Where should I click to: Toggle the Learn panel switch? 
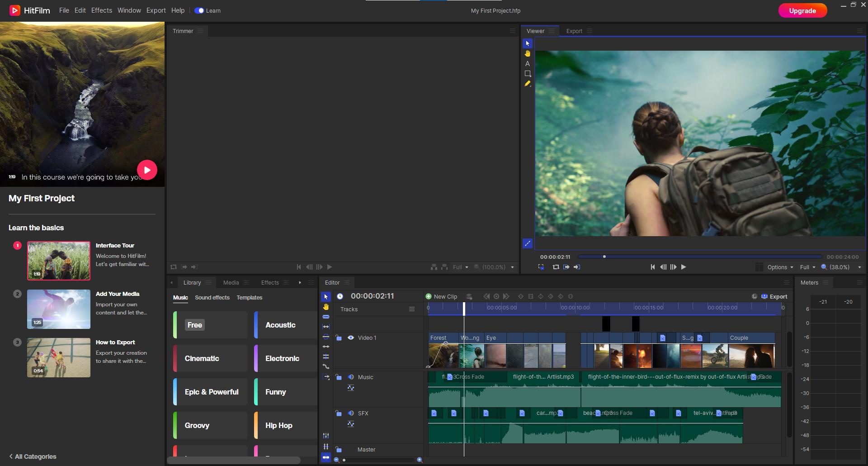pyautogui.click(x=199, y=10)
